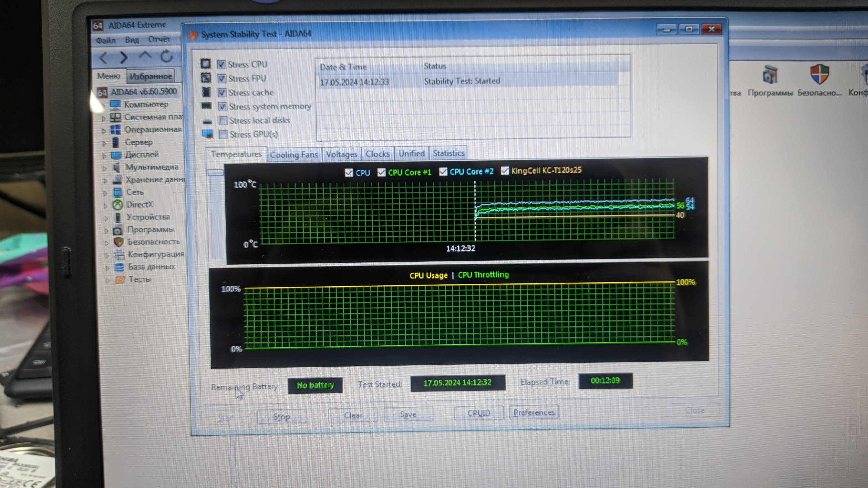Viewport: 868px width, 488px height.
Task: Toggle the KingCell KC-T120s25 graph checkbox
Action: click(x=505, y=171)
